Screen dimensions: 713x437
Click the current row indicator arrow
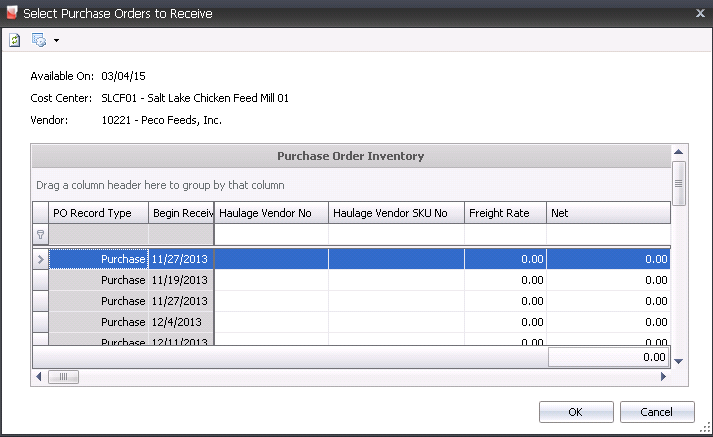[x=41, y=259]
